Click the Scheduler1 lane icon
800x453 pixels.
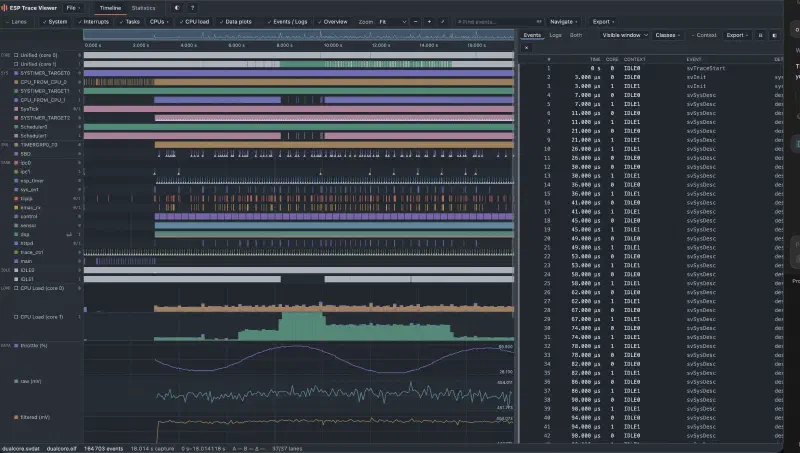(16, 136)
